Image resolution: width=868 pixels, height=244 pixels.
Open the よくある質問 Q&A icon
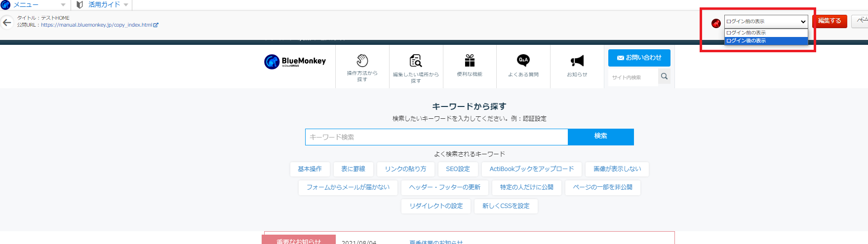point(523,61)
